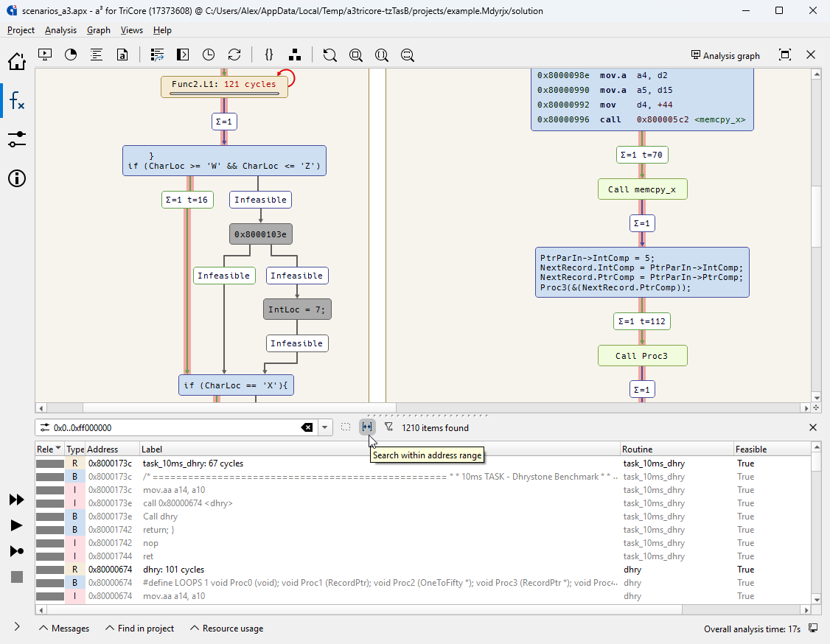Click the magnifier with square zoom icon
The width and height of the screenshot is (830, 644).
[x=356, y=55]
